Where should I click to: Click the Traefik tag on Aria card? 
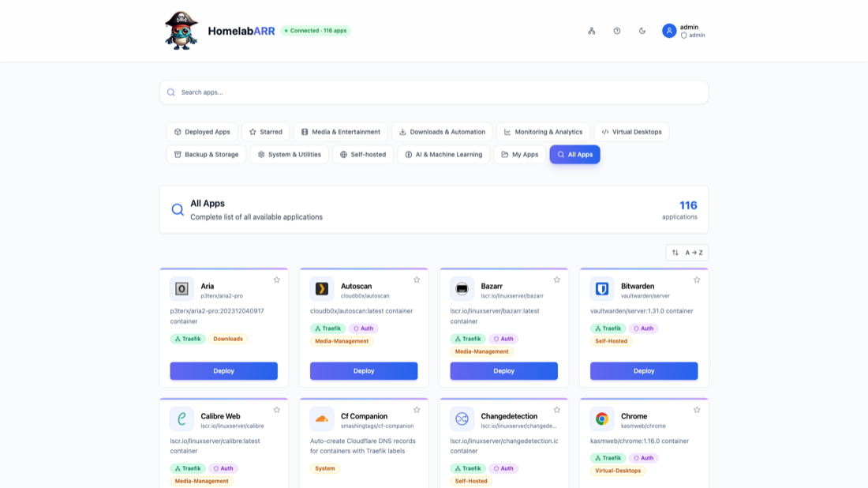pos(188,339)
